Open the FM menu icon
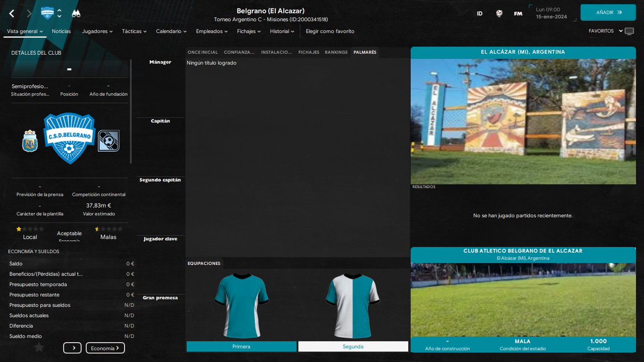 [518, 13]
